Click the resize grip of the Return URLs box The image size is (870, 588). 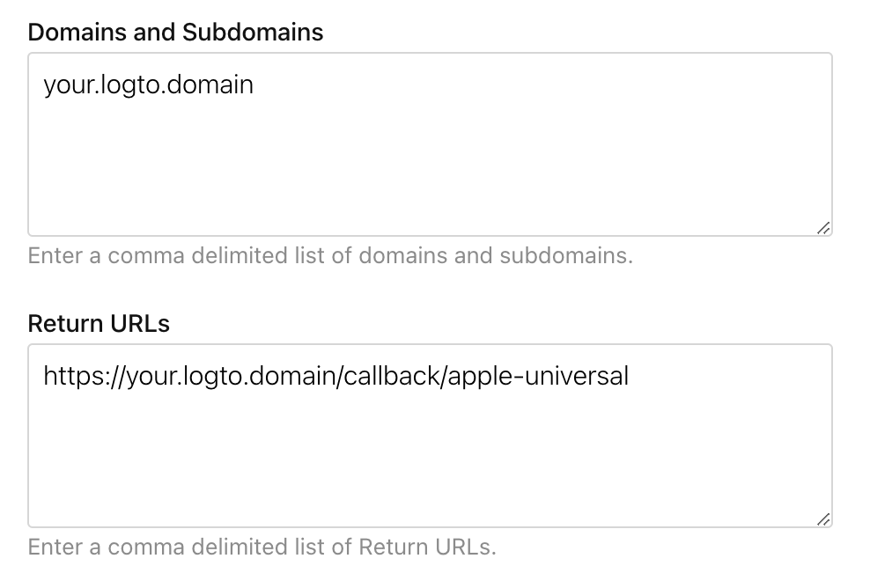pyautogui.click(x=823, y=518)
